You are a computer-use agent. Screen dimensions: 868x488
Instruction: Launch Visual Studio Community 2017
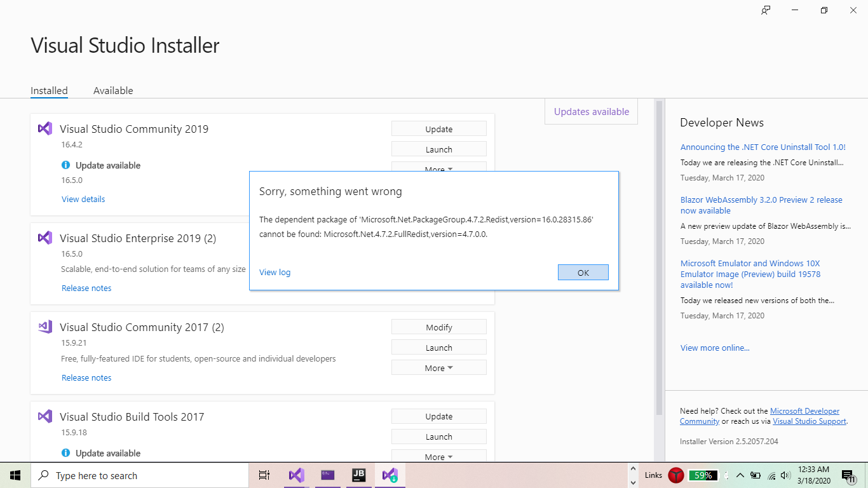click(x=439, y=348)
